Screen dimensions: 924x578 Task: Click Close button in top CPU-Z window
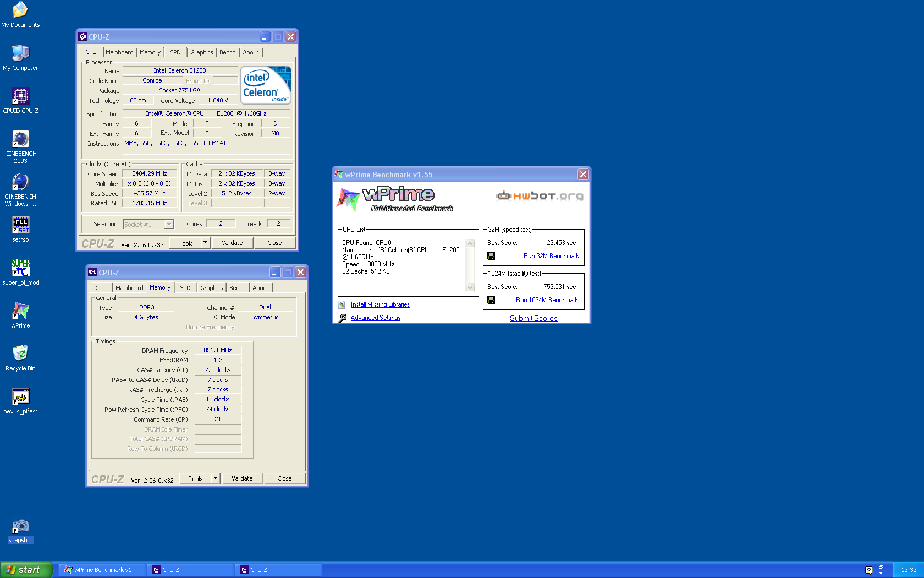tap(274, 243)
